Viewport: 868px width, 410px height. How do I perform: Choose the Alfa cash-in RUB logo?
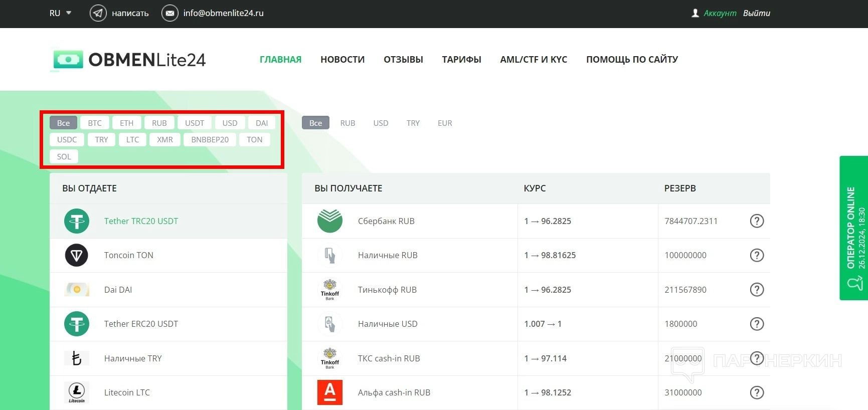[x=330, y=392]
